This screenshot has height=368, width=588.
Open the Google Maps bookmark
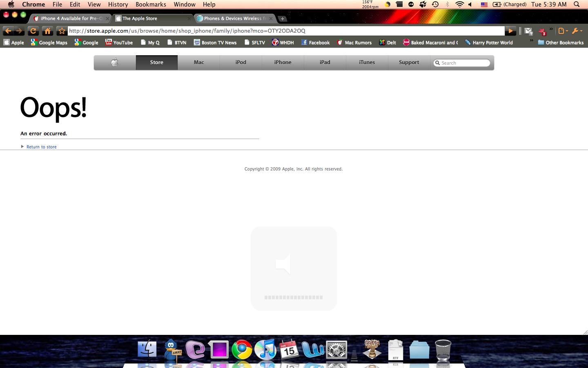point(49,43)
